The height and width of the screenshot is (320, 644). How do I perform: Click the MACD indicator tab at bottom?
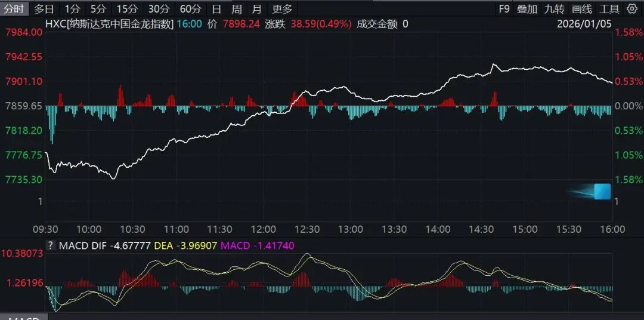(x=24, y=318)
